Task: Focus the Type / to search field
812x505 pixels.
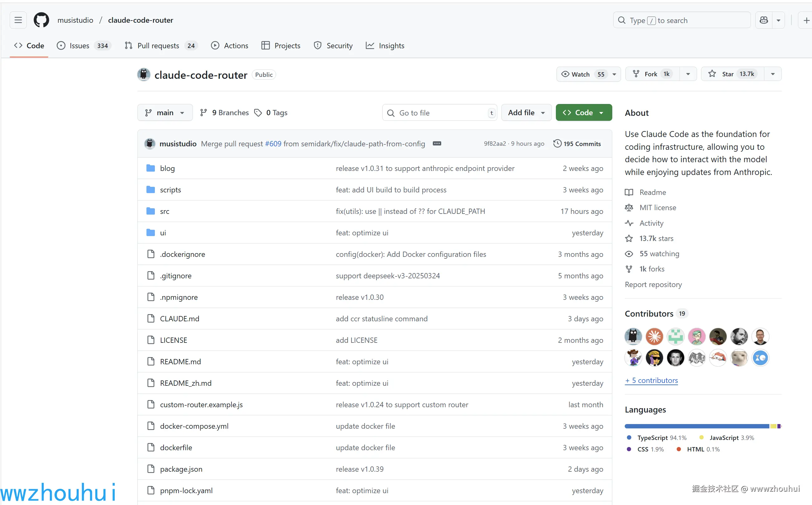Action: [682, 20]
